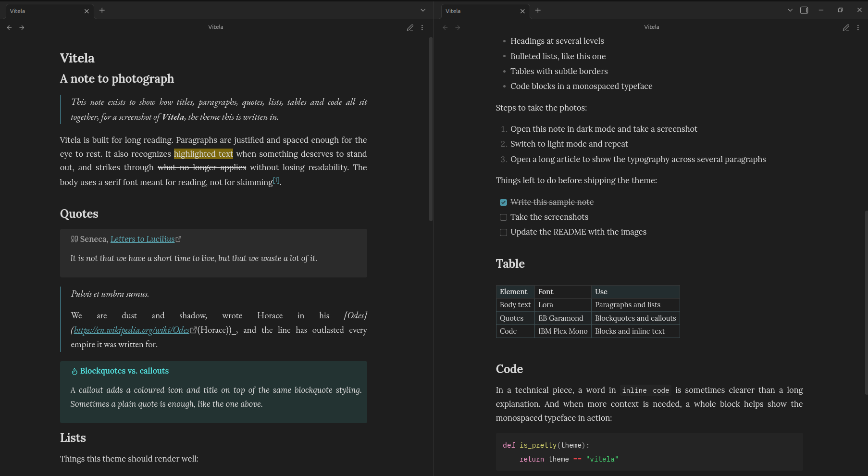Open the Letters to Lucilius link
Screen dimensions: 868x476
142,239
